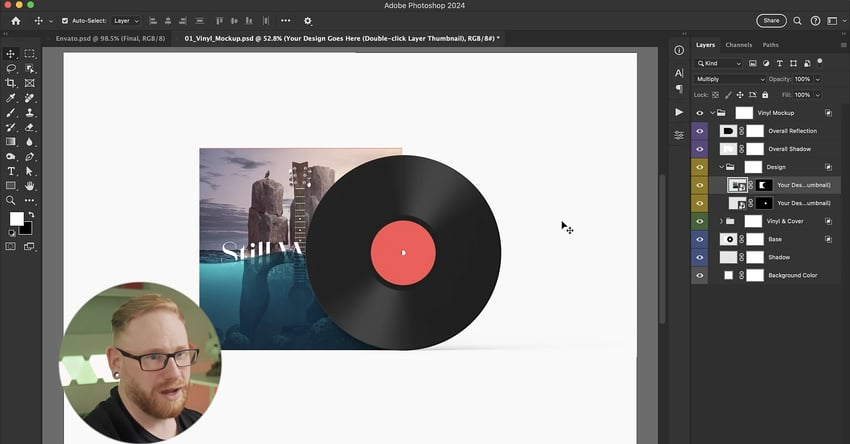This screenshot has width=850, height=444.
Task: Select the Path Selection tool
Action: click(29, 171)
